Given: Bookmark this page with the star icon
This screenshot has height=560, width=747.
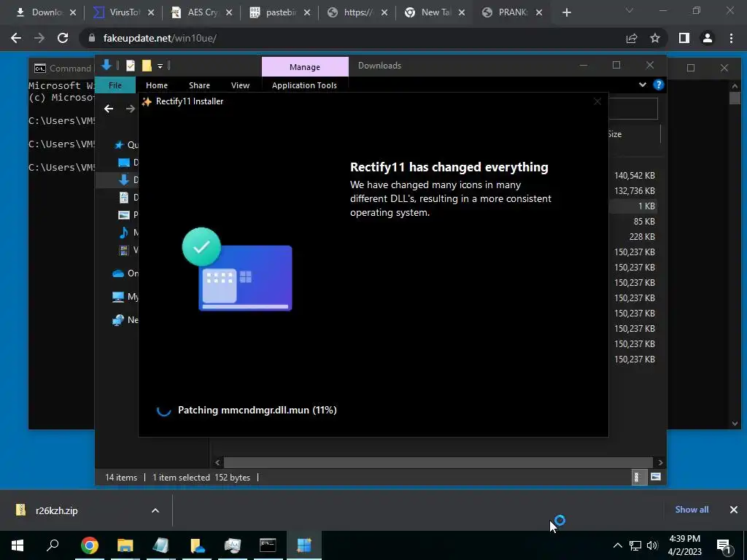Looking at the screenshot, I should pyautogui.click(x=655, y=38).
